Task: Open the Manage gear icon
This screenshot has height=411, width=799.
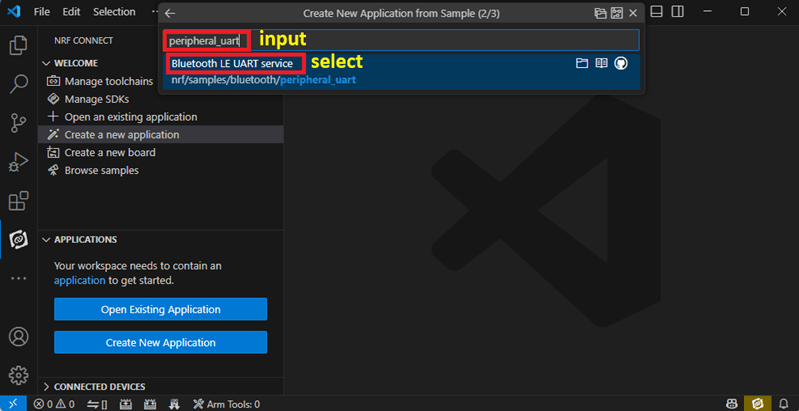Action: 18,375
